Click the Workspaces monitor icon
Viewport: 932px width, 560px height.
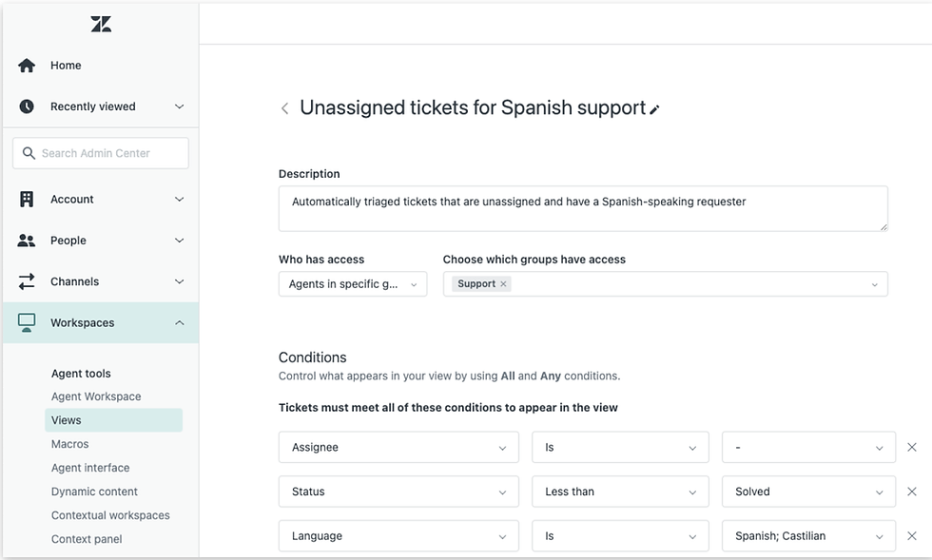point(27,321)
